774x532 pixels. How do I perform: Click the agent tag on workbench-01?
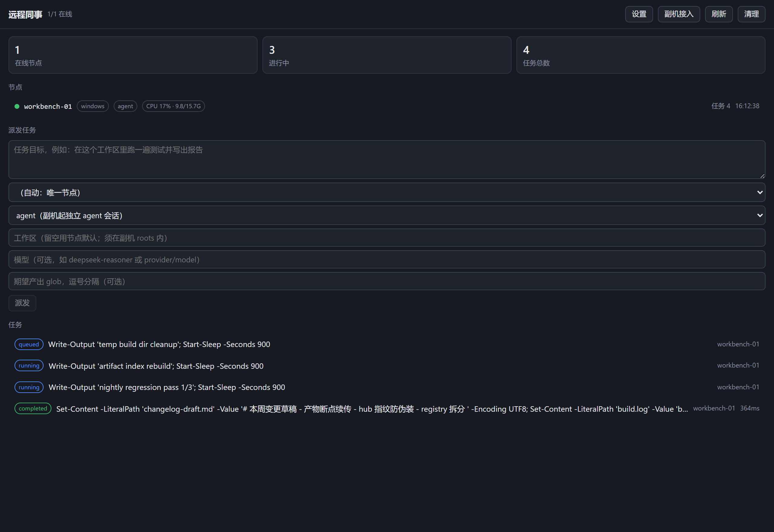point(125,106)
